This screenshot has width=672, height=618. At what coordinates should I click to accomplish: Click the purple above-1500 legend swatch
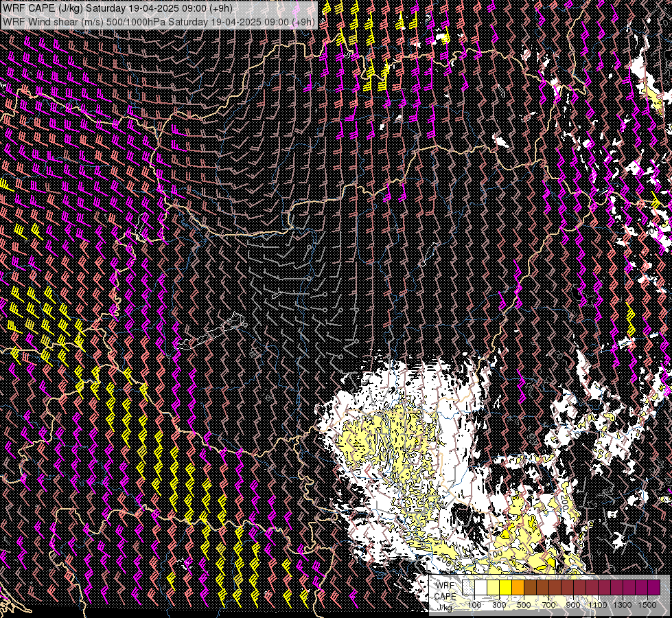click(x=654, y=587)
